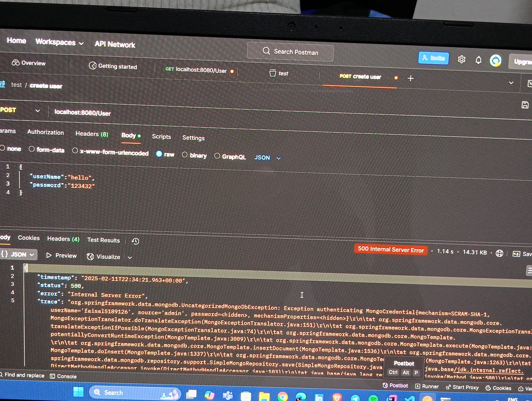Open the response JSON format dropdown

(x=19, y=255)
